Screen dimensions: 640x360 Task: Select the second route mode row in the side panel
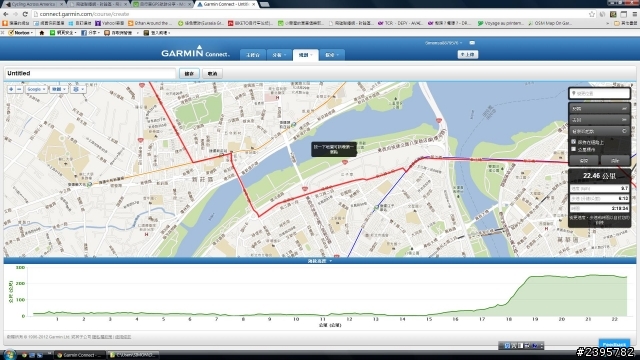click(599, 120)
